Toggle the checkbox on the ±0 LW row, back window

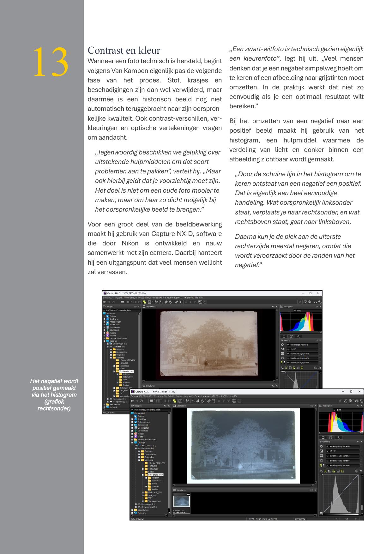tap(320, 349)
